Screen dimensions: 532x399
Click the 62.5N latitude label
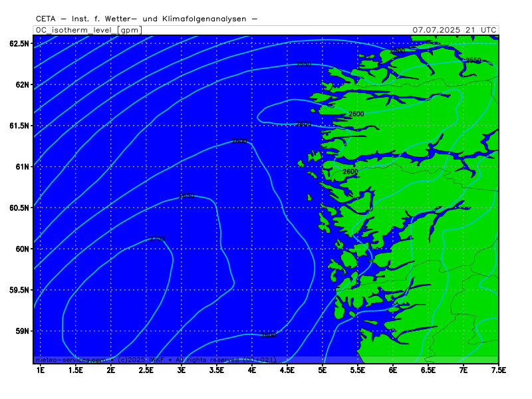pos(19,43)
